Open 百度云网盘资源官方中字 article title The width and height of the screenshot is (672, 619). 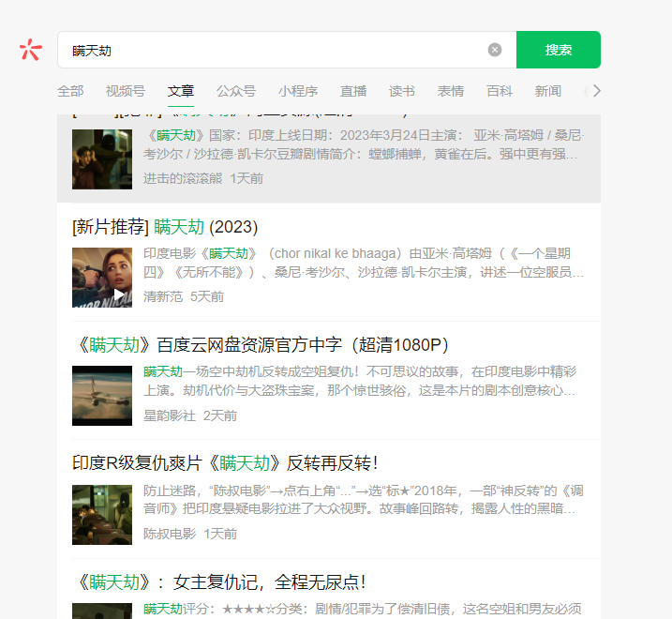[x=262, y=345]
